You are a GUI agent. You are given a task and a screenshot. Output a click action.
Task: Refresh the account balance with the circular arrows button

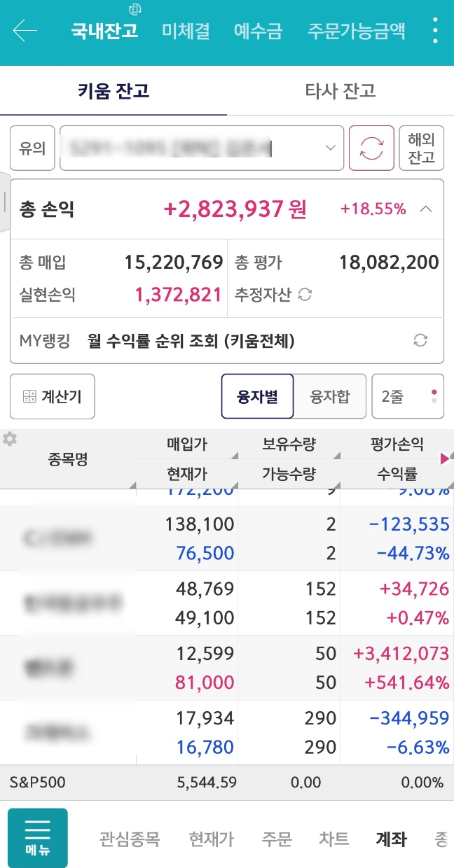click(x=371, y=148)
